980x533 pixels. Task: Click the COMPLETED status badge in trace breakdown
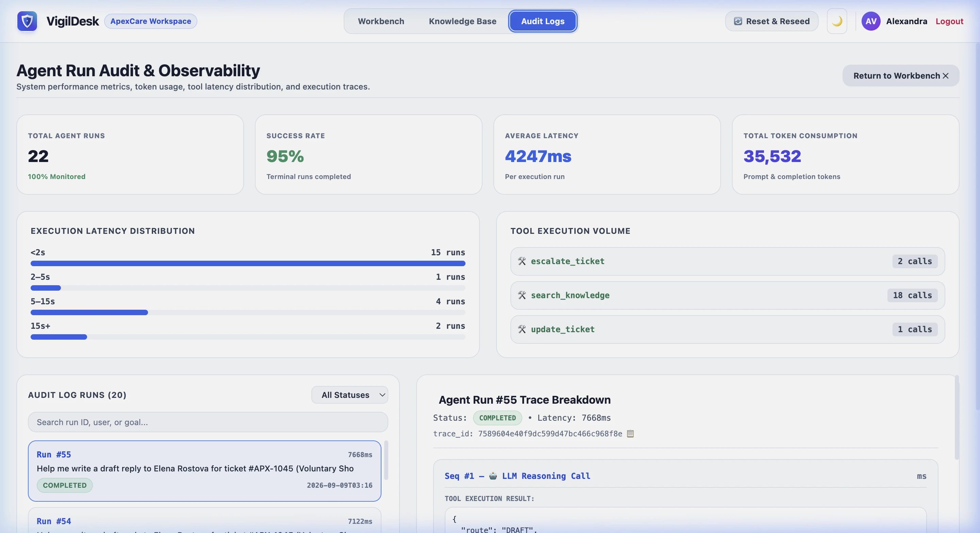pyautogui.click(x=497, y=418)
